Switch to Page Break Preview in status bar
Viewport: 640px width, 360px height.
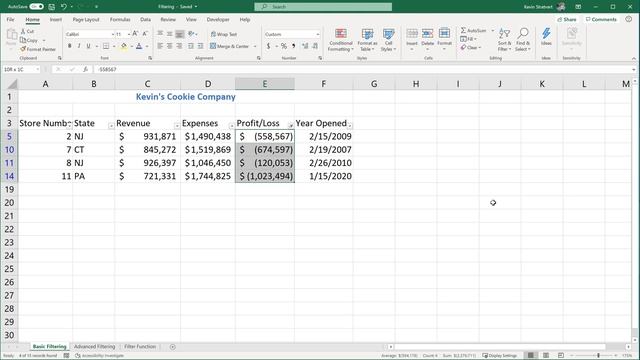point(561,356)
